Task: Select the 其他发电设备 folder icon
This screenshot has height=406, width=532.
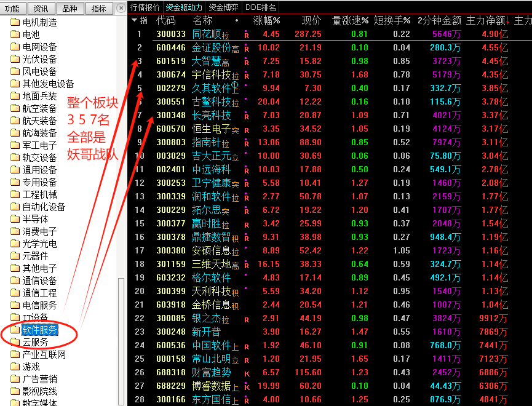Action: coord(15,84)
